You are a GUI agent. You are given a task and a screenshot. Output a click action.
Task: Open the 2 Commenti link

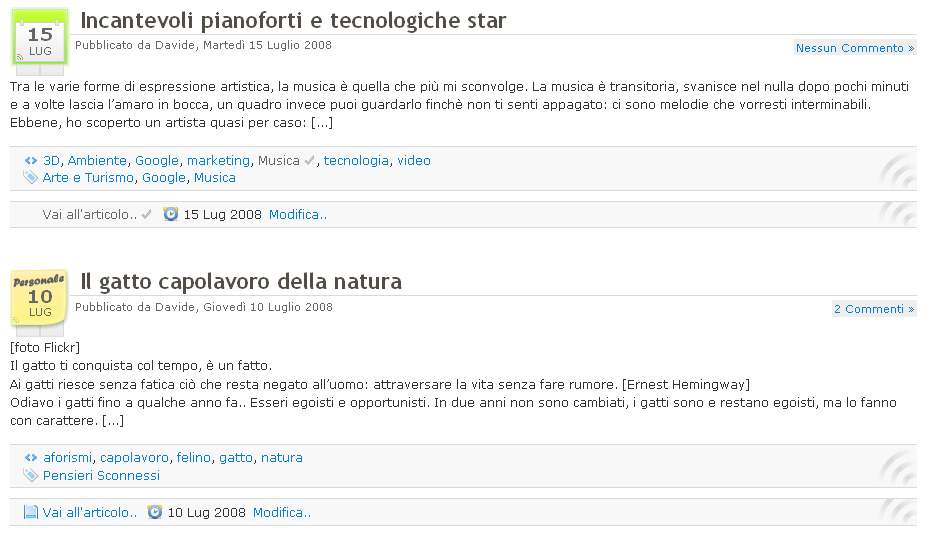874,309
